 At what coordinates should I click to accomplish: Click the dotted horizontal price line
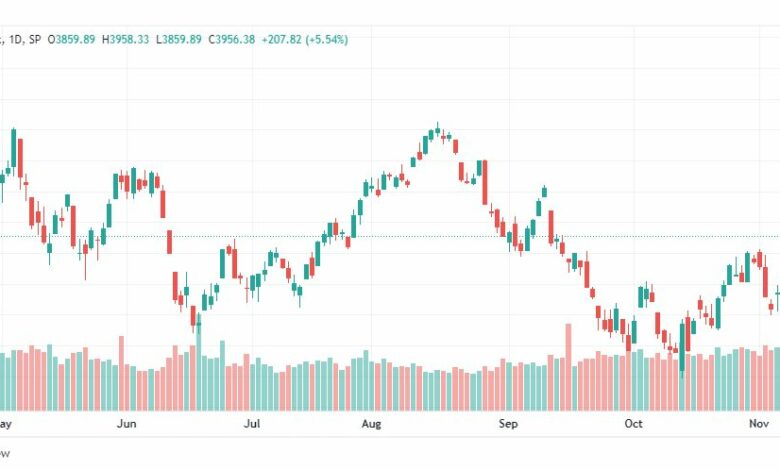[x=390, y=237]
